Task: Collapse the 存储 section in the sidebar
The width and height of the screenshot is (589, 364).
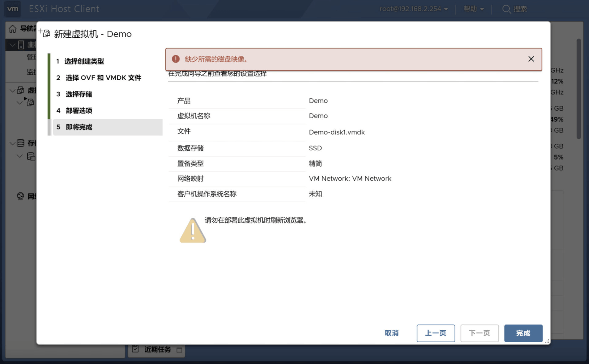Action: click(x=12, y=143)
